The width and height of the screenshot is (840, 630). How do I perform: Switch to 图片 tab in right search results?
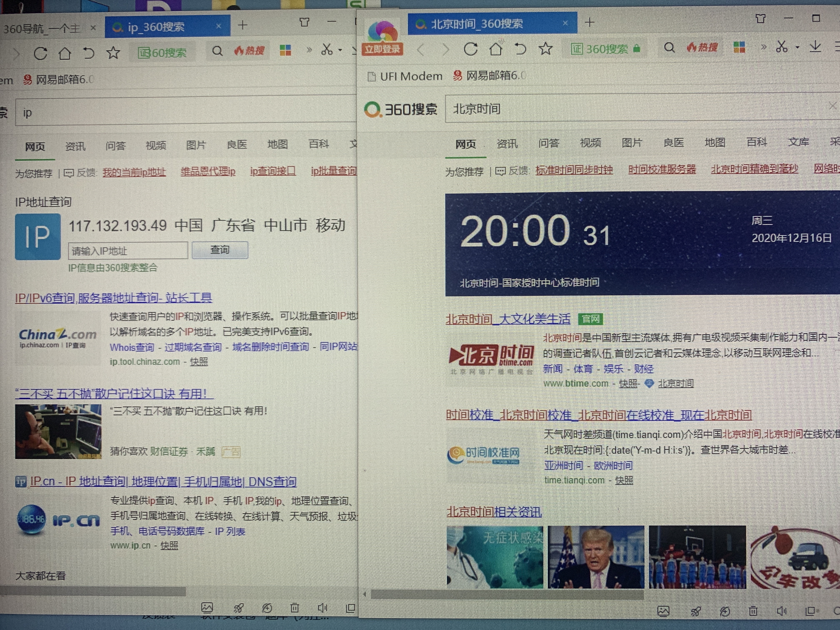(x=632, y=143)
